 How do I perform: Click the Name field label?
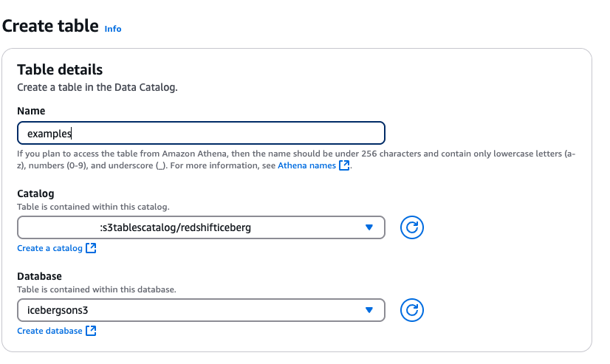[31, 111]
